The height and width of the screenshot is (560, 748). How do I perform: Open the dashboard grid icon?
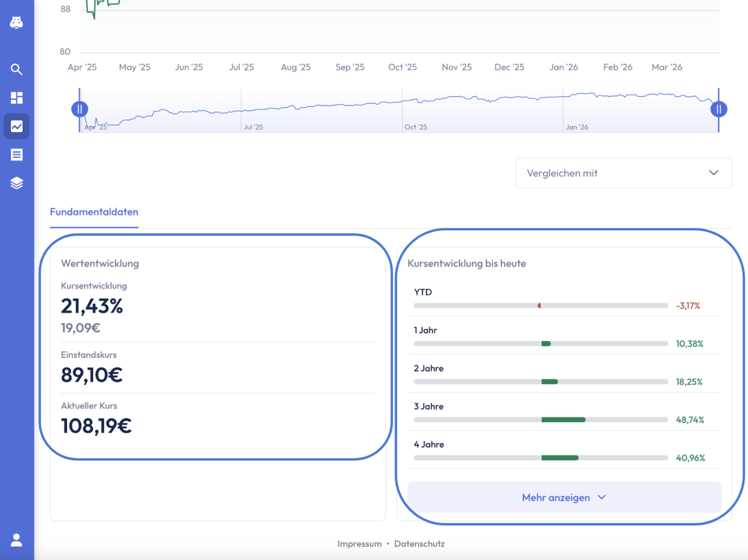pyautogui.click(x=17, y=98)
